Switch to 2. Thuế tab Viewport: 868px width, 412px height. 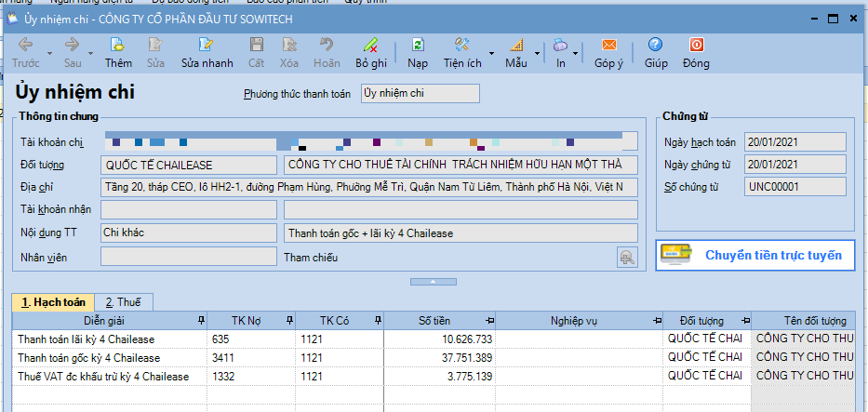click(124, 302)
